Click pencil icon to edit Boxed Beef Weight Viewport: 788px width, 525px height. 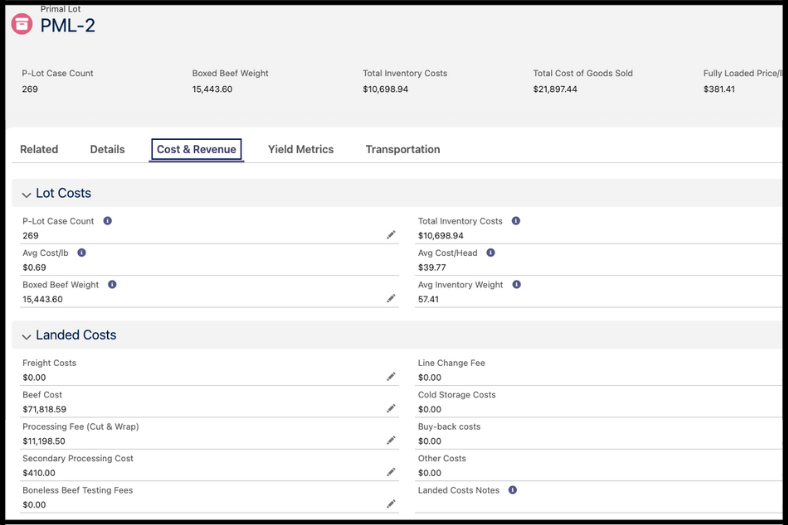pyautogui.click(x=391, y=298)
